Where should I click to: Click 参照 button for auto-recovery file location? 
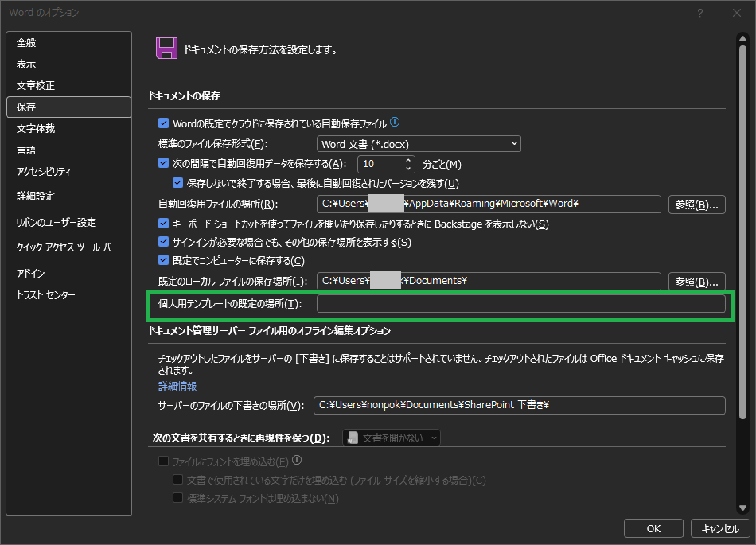696,204
